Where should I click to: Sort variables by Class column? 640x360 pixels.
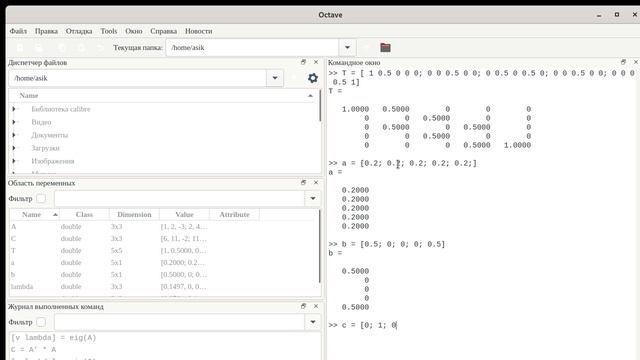click(x=84, y=214)
